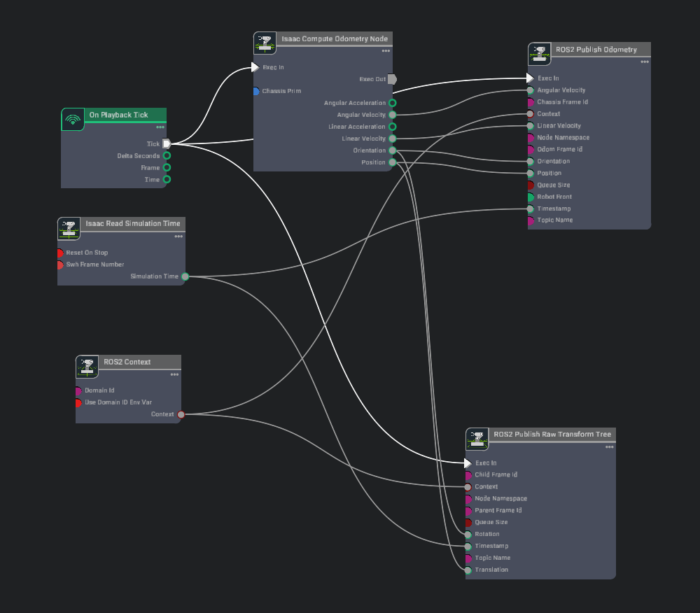Select the Isaac Read Simulation Time title

pos(133,223)
